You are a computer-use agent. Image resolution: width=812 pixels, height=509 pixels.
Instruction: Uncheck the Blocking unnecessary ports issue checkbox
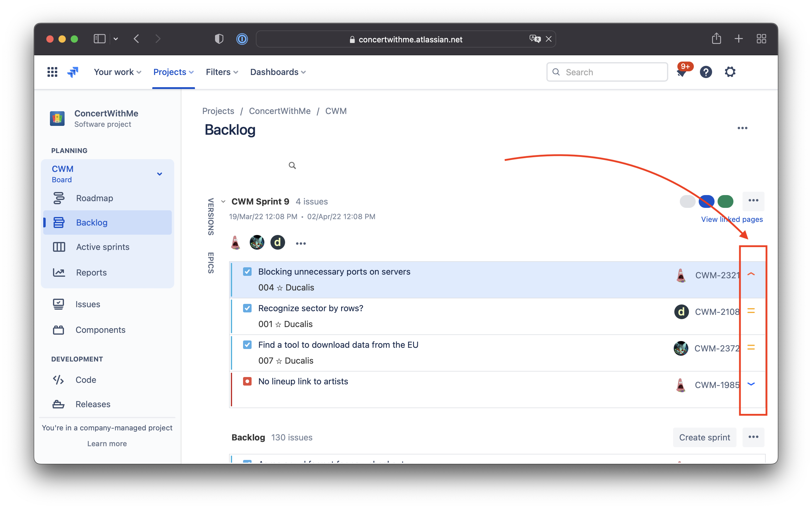(248, 271)
